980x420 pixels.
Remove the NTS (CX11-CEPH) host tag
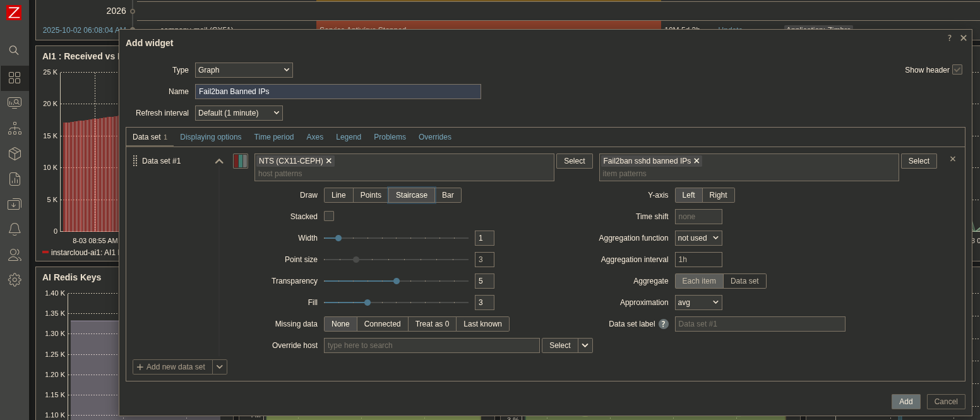pos(329,161)
